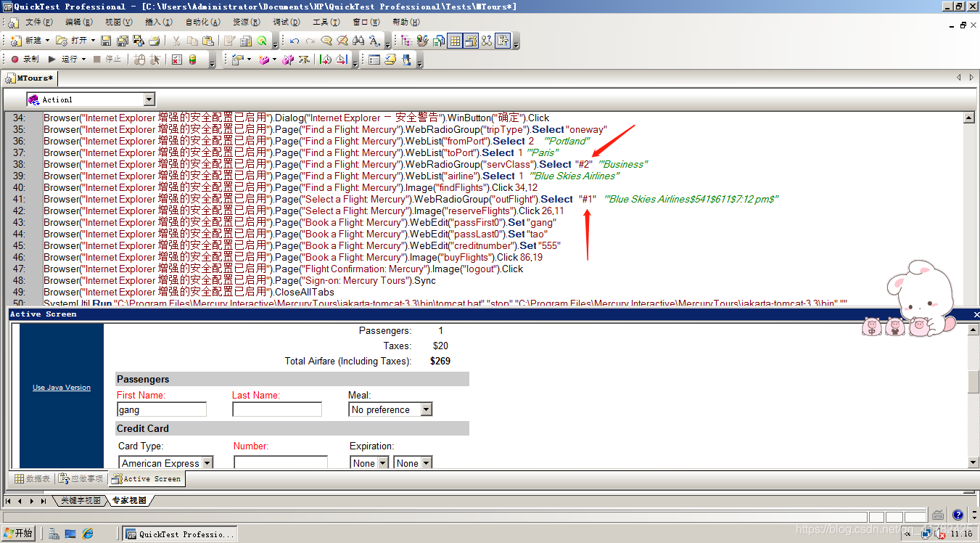Screen dimensions: 980x543
Task: Click the keyboard icon in language bar
Action: [x=938, y=515]
